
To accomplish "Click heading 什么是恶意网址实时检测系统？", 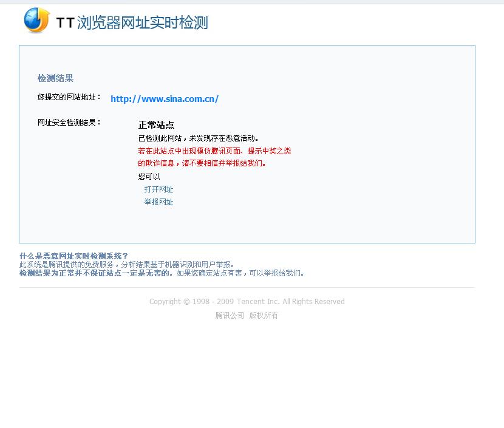I will pos(73,256).
